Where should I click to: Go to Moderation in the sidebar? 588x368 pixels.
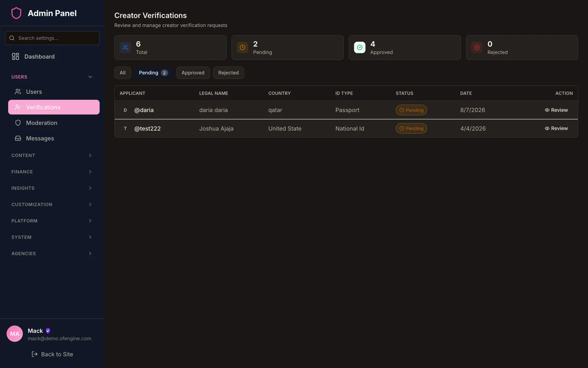tap(54, 123)
